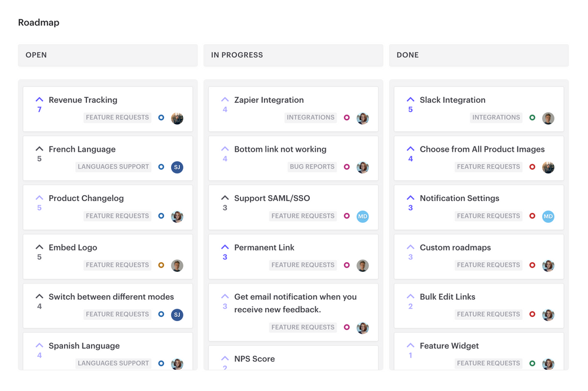Click the SJ avatar on Switch between different modes
The height and width of the screenshot is (391, 588).
tap(177, 315)
